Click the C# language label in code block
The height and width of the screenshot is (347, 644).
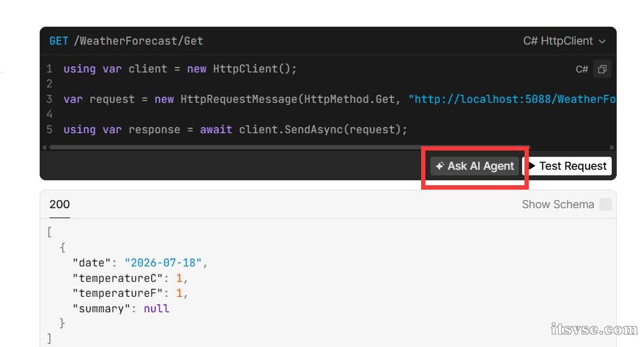pyautogui.click(x=581, y=69)
